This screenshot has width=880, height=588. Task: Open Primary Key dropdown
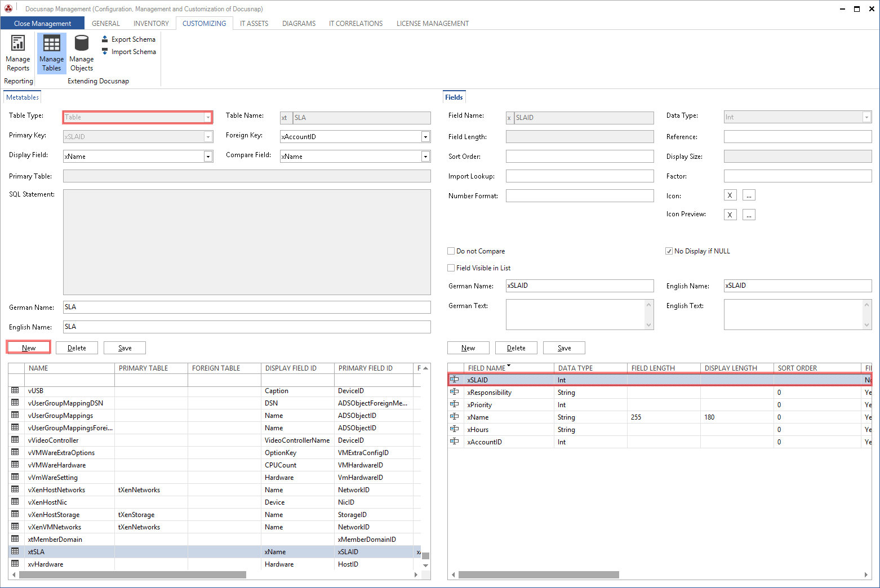208,137
